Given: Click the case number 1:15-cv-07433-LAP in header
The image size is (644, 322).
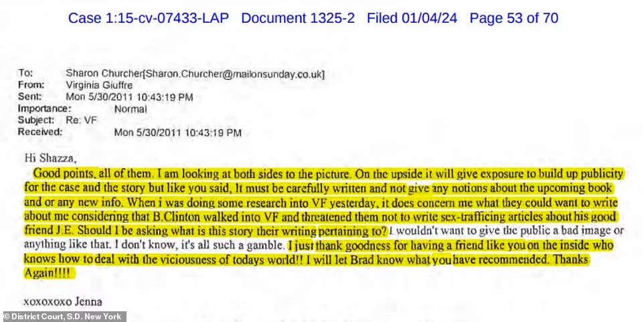Looking at the screenshot, I should (166, 19).
